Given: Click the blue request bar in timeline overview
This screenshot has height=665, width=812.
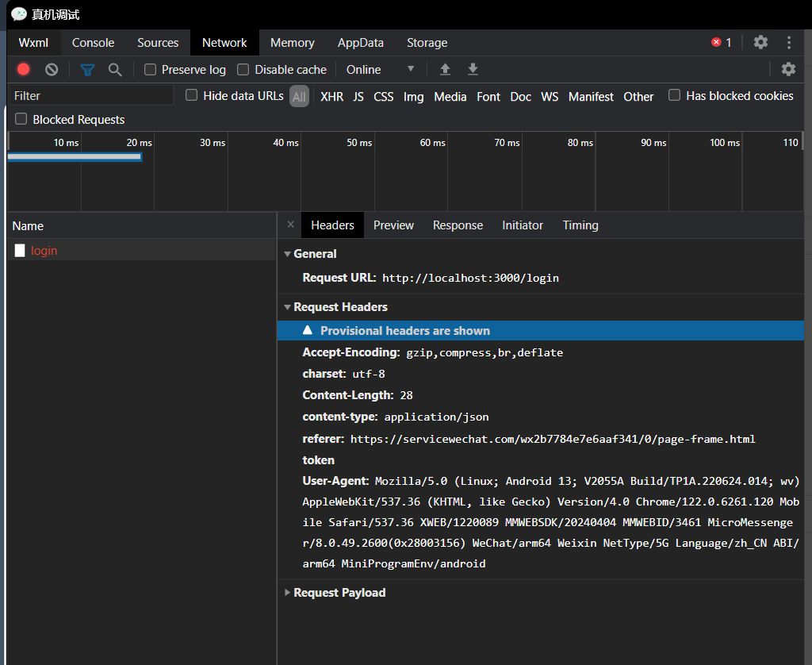Looking at the screenshot, I should (x=75, y=156).
